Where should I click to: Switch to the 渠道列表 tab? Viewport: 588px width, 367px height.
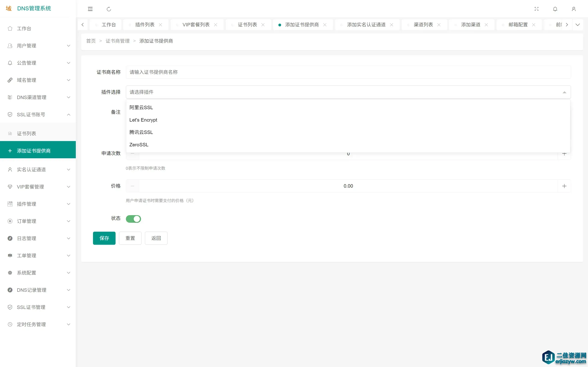coord(423,25)
